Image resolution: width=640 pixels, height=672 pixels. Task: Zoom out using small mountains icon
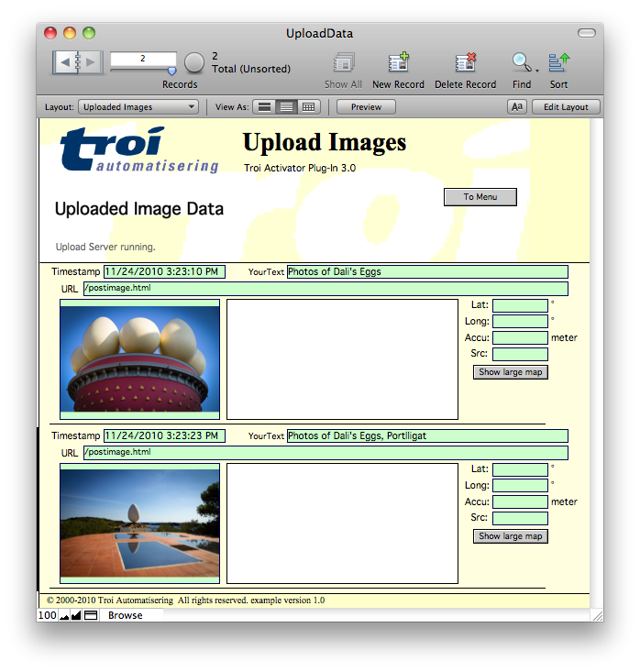(x=64, y=616)
